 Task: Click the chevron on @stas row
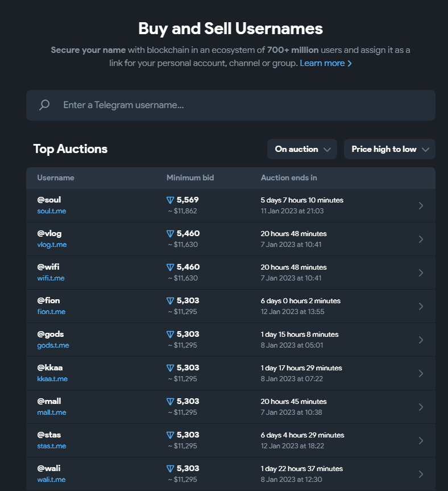(421, 440)
